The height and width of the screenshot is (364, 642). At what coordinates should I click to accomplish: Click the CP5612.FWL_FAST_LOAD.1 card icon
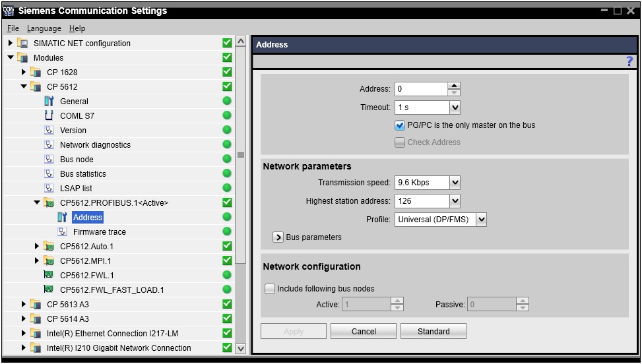49,289
